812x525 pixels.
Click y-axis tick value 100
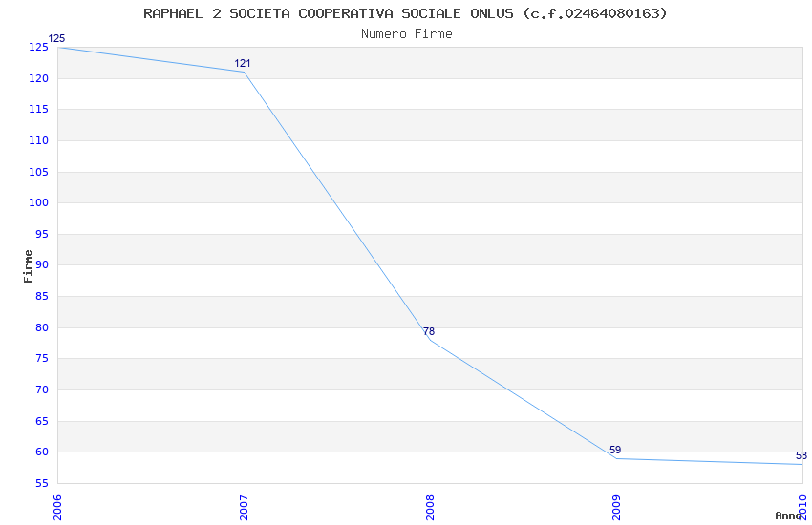[38, 202]
